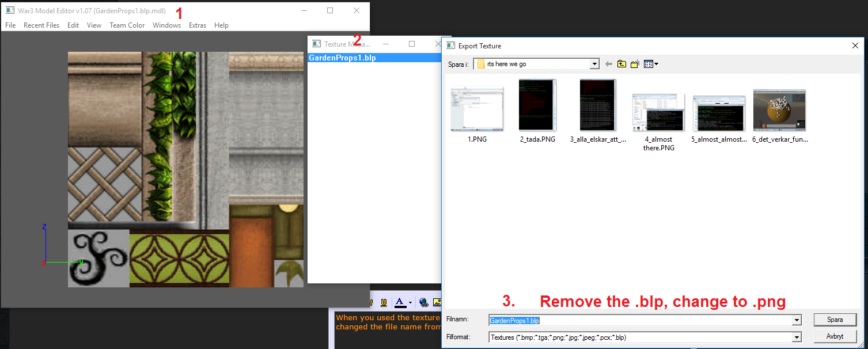
Task: Maximize the Texture Manager window
Action: [x=412, y=44]
